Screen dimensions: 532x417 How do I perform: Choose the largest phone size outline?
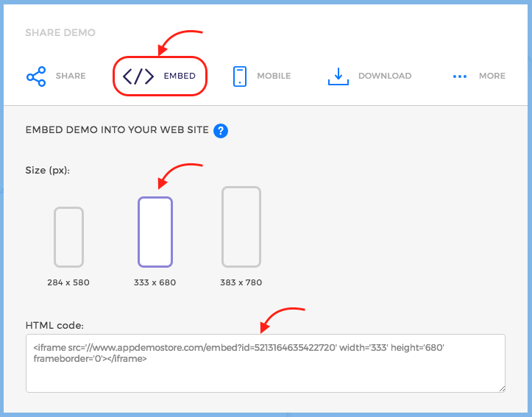click(241, 227)
